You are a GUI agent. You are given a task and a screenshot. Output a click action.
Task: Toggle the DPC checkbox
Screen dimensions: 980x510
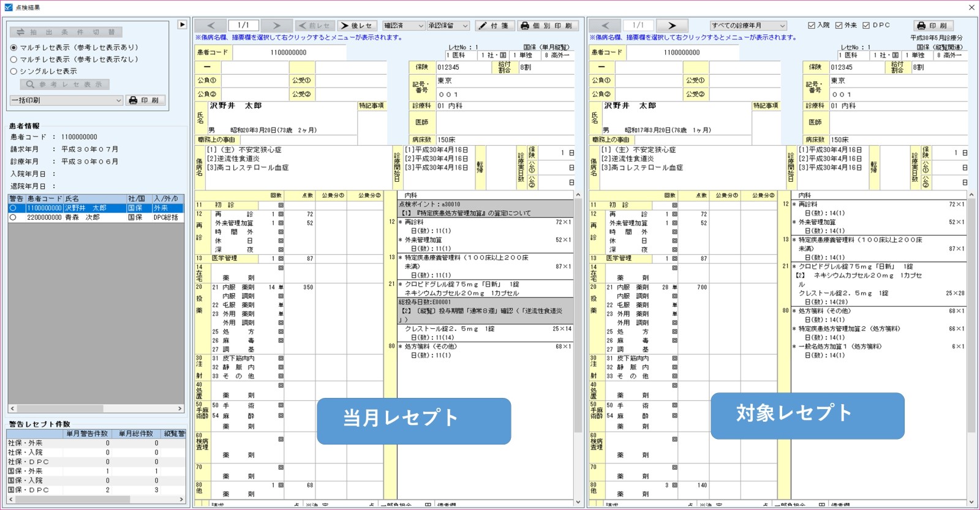866,26
